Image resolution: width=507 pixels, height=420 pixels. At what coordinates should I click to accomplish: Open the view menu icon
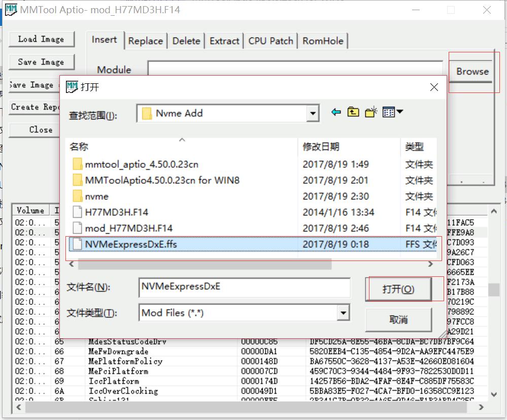pos(392,112)
